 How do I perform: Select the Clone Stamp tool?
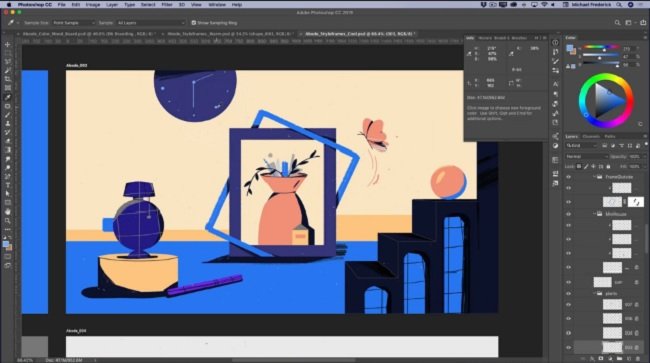click(x=8, y=123)
